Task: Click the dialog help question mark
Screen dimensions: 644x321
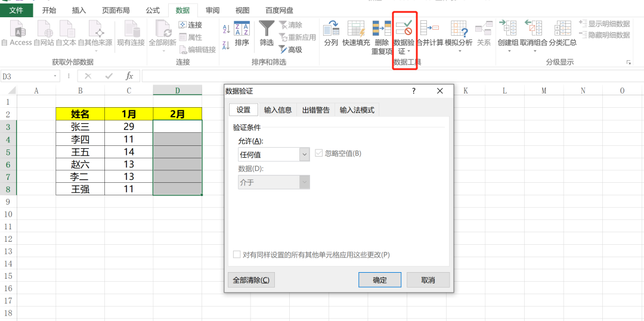Action: [x=414, y=91]
